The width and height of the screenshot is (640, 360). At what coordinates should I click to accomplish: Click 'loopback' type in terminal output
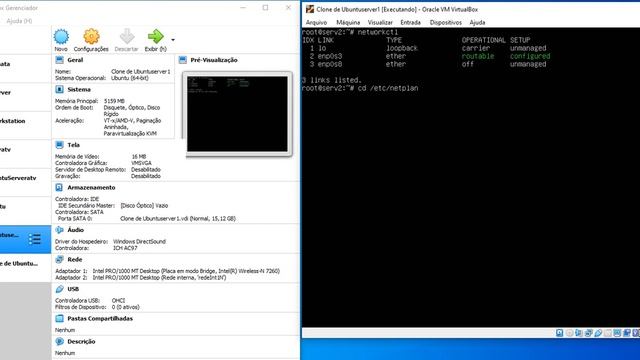click(402, 48)
